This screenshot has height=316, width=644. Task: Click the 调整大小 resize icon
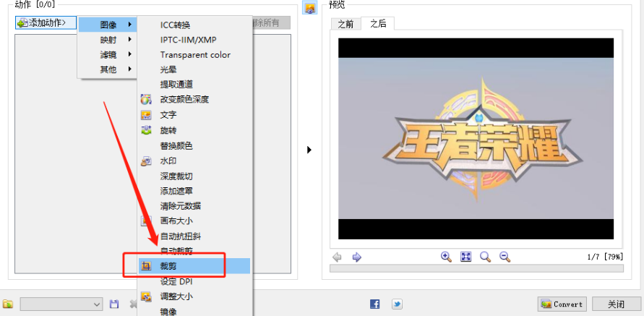click(x=146, y=296)
